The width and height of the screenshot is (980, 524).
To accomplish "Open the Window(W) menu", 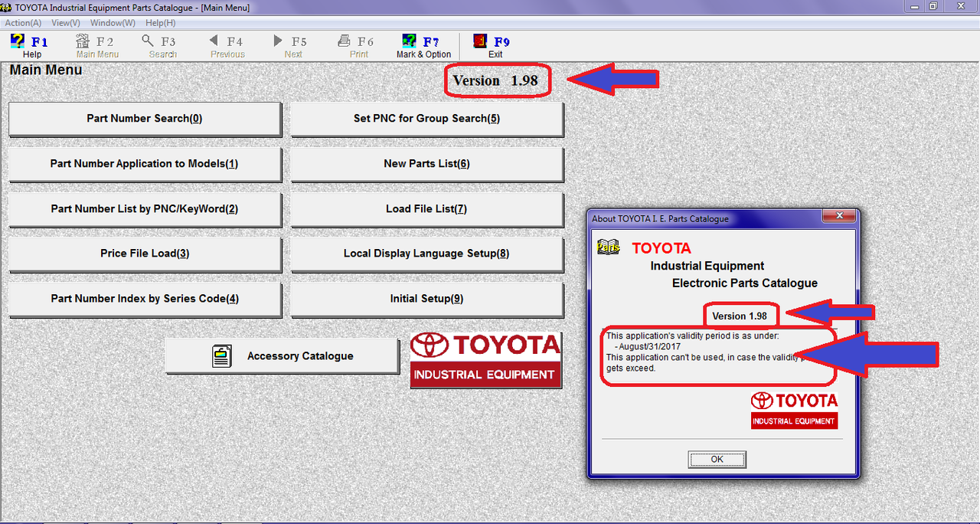I will point(113,23).
